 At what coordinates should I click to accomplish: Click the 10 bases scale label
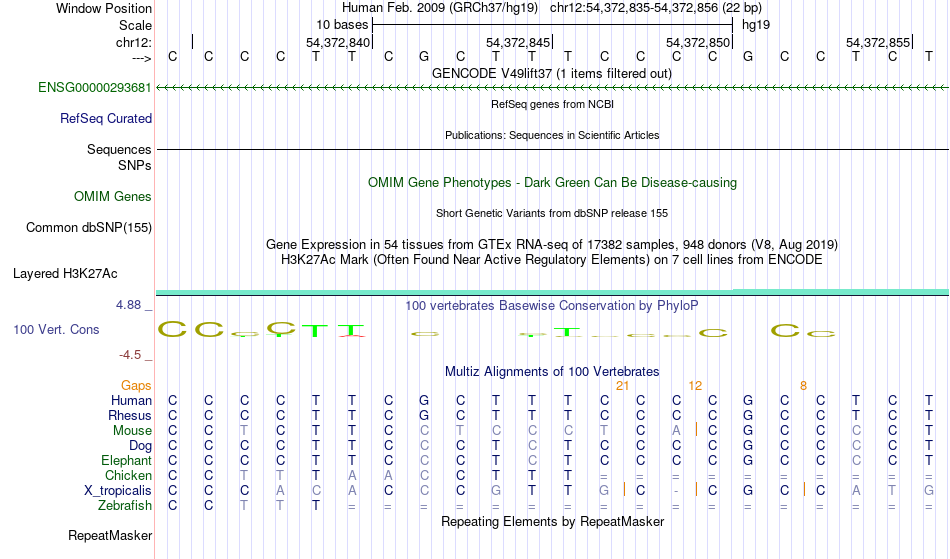click(342, 25)
